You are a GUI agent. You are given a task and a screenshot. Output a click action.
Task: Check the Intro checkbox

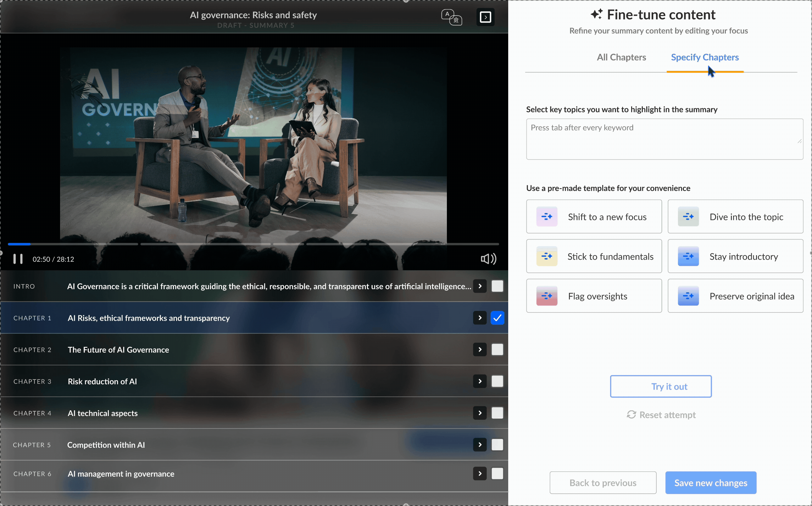[497, 286]
